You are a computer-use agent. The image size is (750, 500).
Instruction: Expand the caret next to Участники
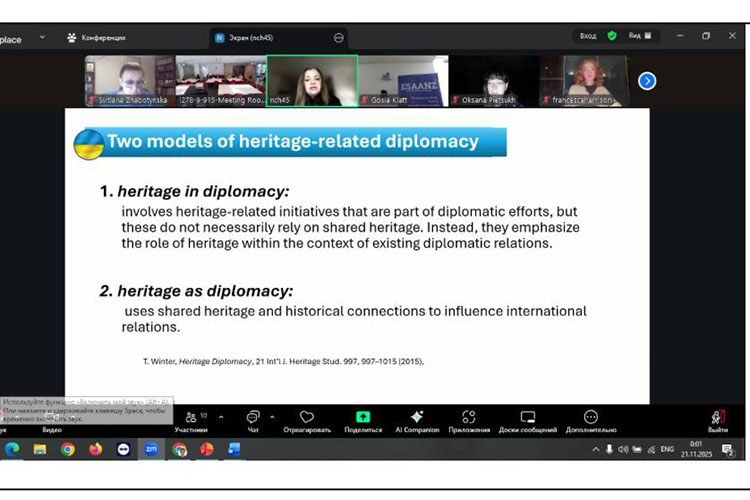tap(221, 417)
